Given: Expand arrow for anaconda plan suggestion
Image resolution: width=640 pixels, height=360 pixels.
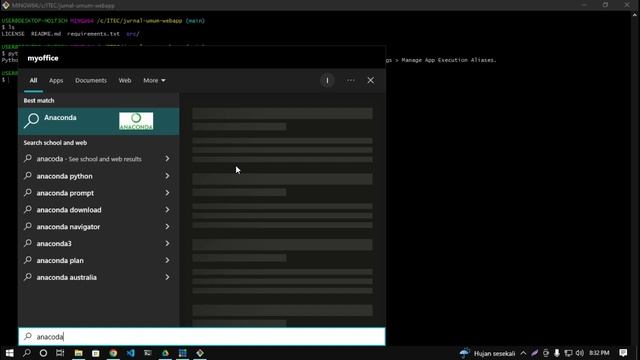Looking at the screenshot, I should (x=167, y=260).
